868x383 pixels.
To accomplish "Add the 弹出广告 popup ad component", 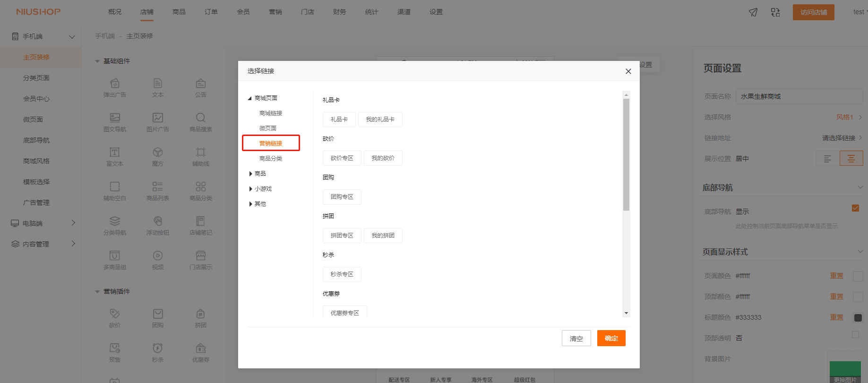I will coord(115,88).
